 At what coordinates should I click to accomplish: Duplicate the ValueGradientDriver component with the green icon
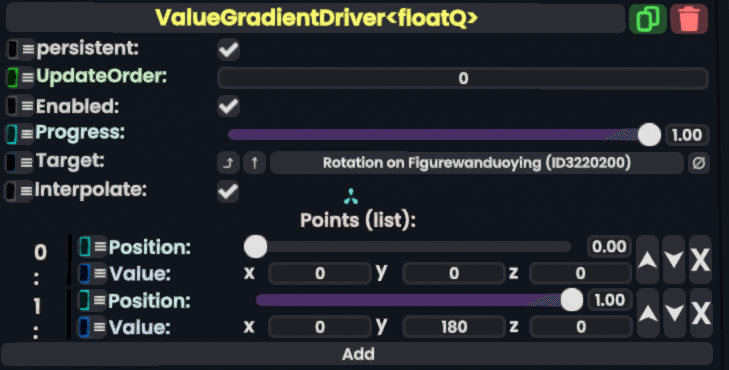[648, 19]
